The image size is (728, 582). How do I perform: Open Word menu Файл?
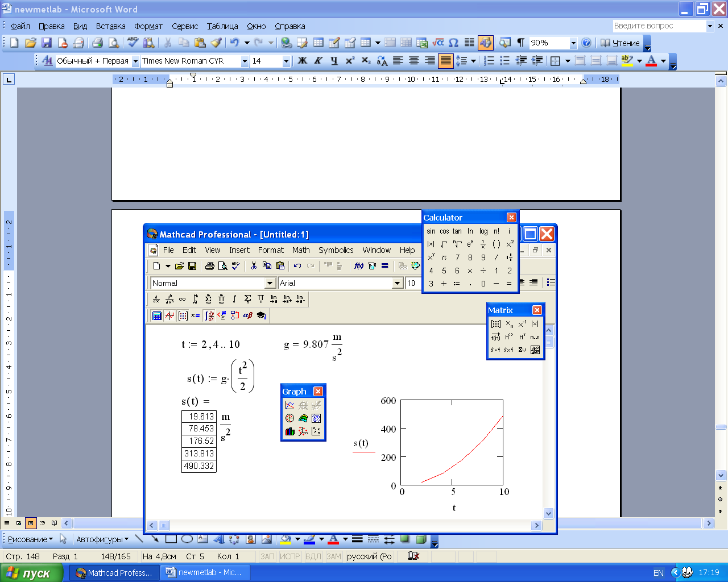point(20,26)
